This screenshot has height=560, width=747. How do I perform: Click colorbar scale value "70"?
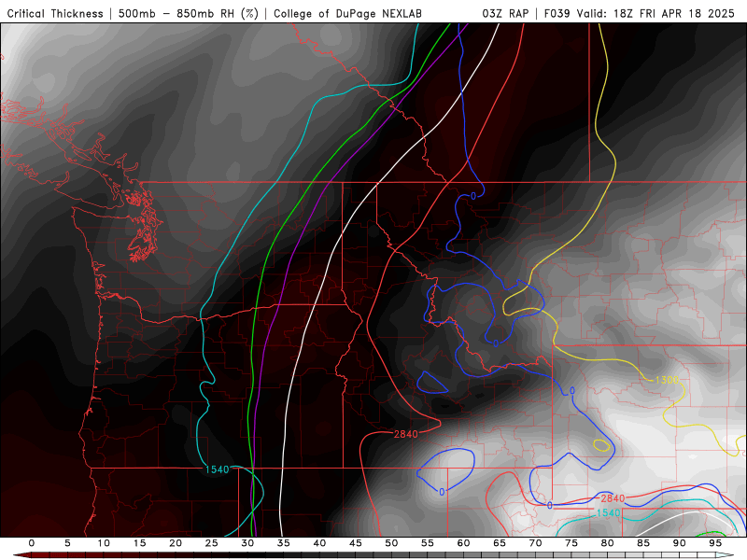click(x=535, y=543)
